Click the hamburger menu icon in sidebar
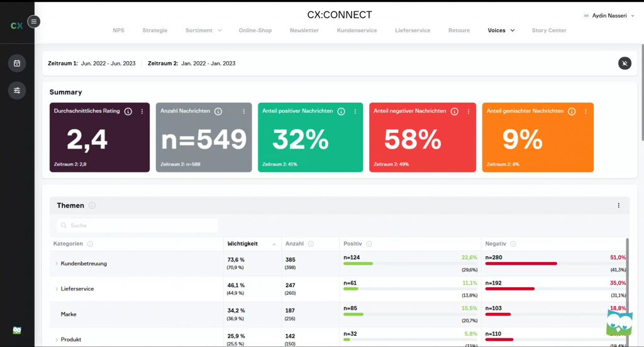 coord(34,21)
